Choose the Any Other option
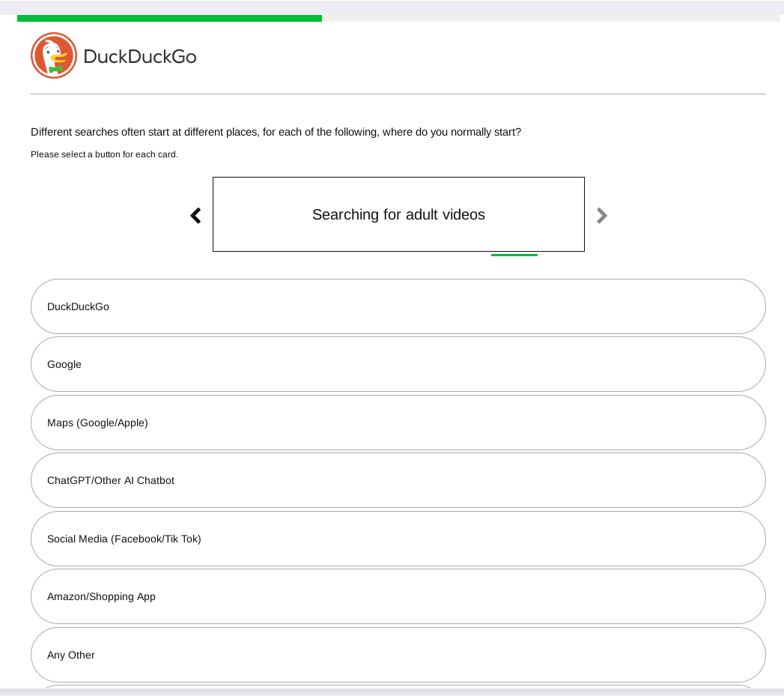 point(398,655)
